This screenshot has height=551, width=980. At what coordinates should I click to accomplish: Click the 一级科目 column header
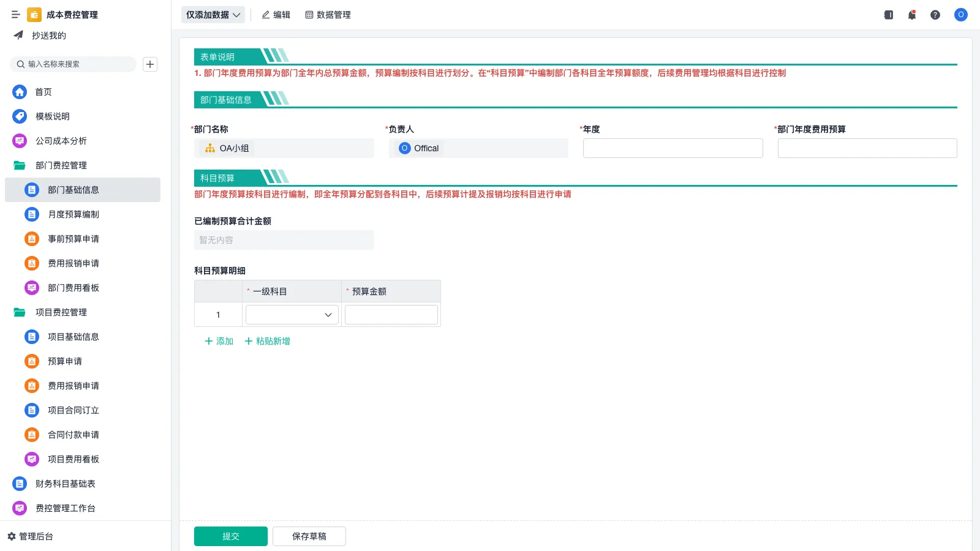click(292, 291)
